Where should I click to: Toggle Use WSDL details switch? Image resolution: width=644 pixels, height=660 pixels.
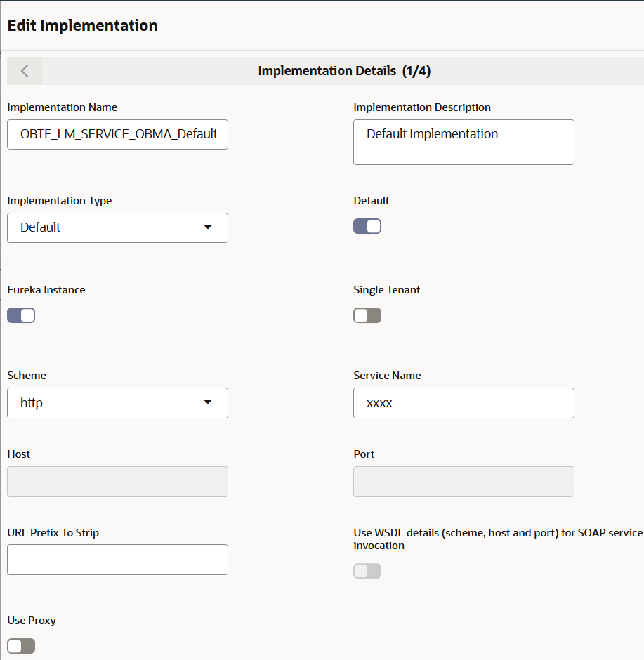click(367, 571)
